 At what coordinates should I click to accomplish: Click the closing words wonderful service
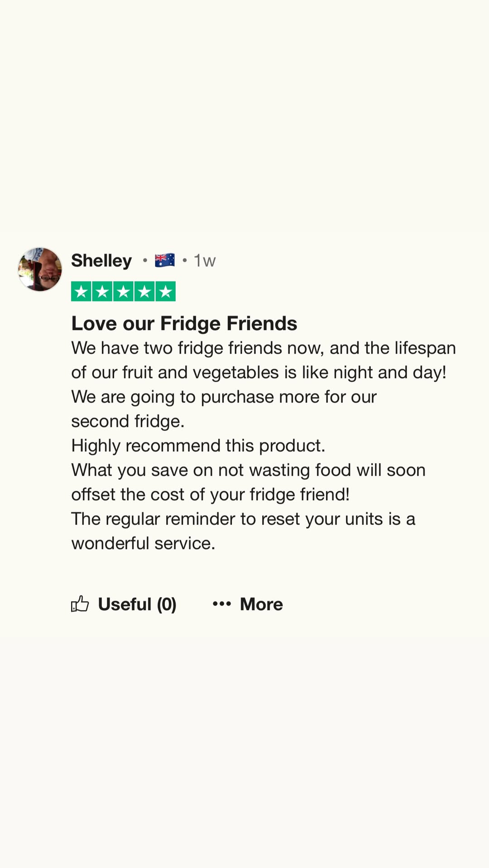click(x=143, y=543)
